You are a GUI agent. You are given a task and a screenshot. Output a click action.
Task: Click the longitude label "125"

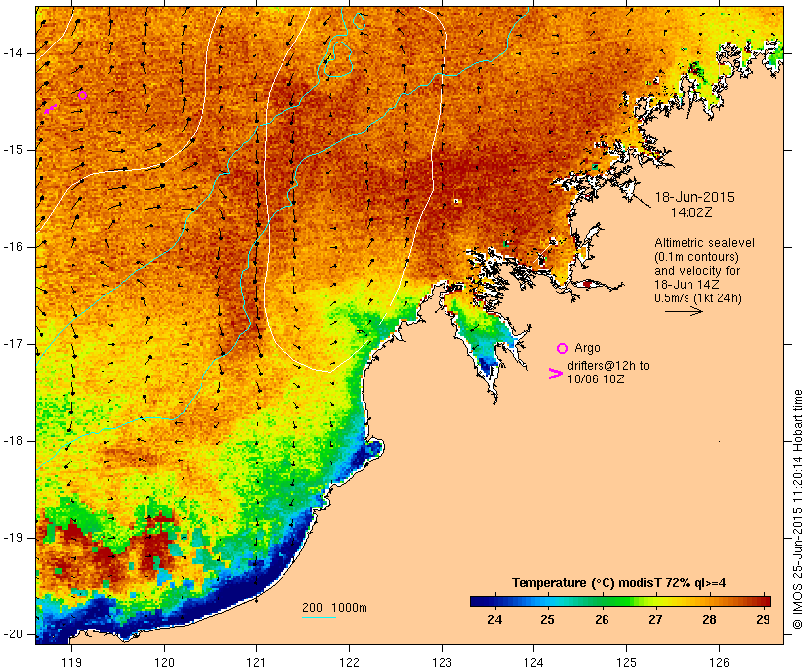click(626, 662)
